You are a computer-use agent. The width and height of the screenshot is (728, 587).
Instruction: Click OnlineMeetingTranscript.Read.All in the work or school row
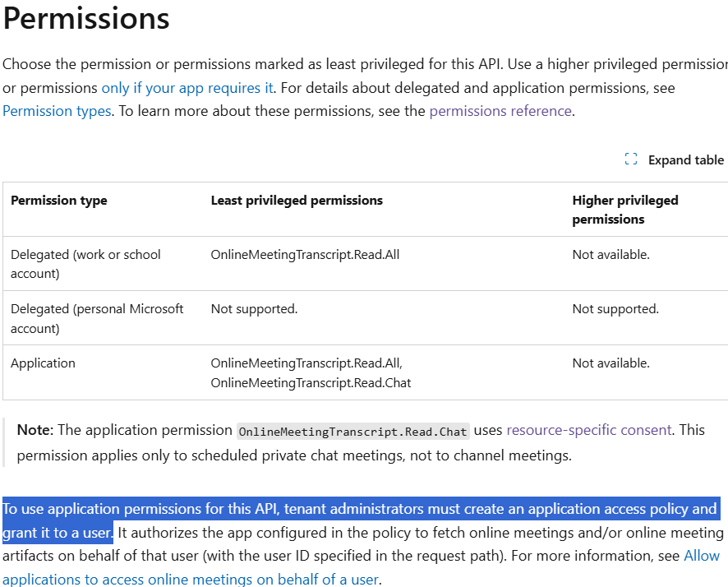coord(305,255)
